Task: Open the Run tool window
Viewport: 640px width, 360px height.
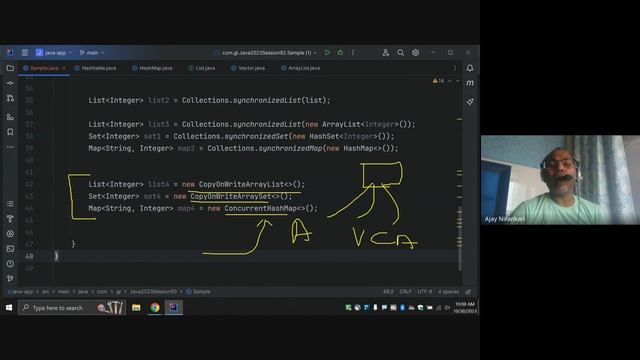Action: pyautogui.click(x=10, y=234)
